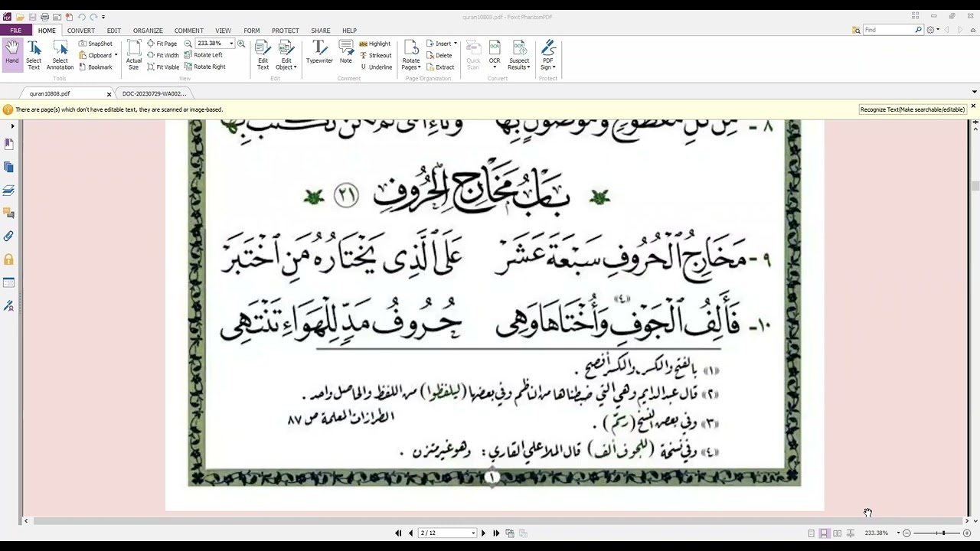Click Fit Visible option
980x551 pixels.
click(x=162, y=67)
